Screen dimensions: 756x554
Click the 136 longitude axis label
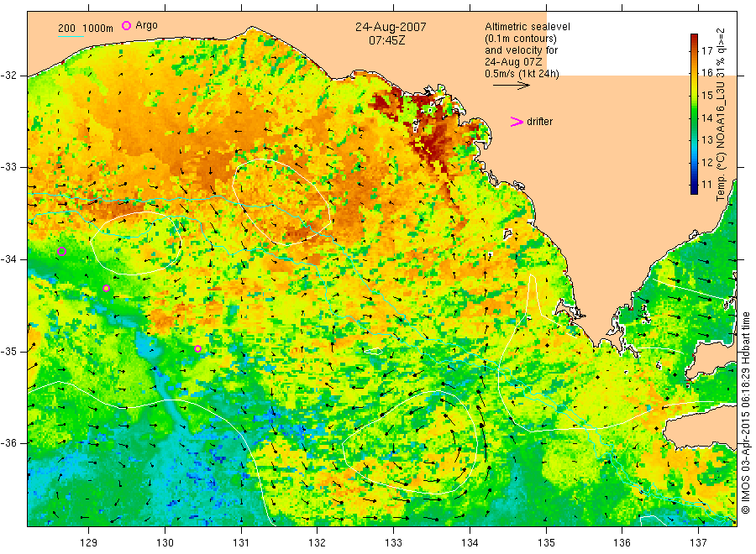(x=622, y=543)
